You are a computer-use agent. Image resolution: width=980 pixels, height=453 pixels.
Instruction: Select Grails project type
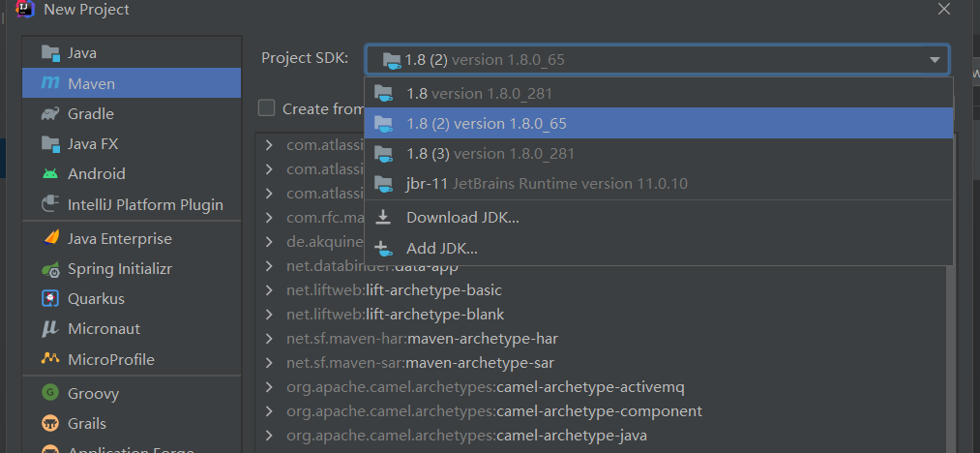coord(132,424)
